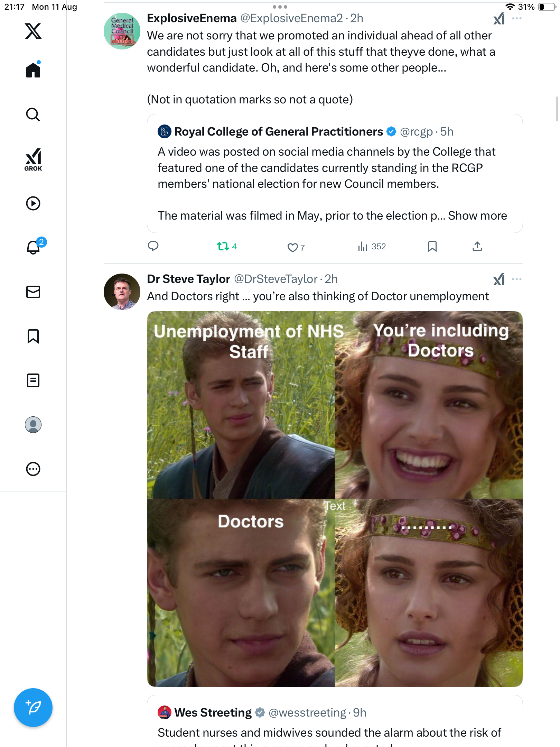Open the Lists icon in sidebar
This screenshot has height=747, width=560.
tap(33, 380)
